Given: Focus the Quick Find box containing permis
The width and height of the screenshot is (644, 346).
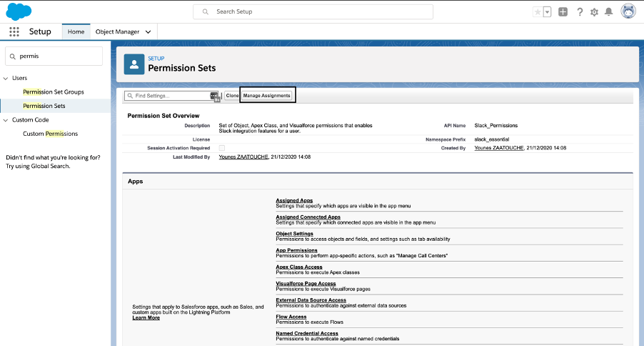Looking at the screenshot, I should click(54, 56).
